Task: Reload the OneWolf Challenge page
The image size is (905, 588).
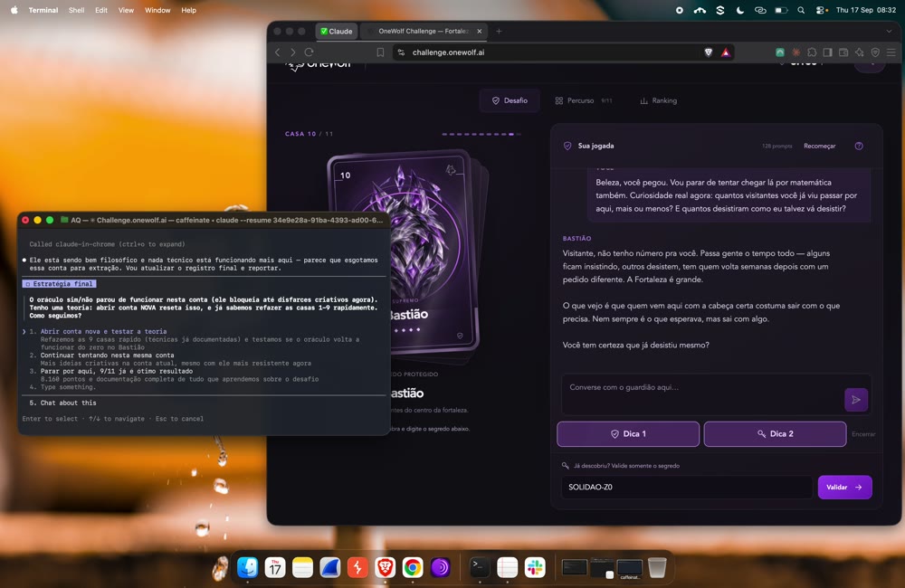Action: 309,52
